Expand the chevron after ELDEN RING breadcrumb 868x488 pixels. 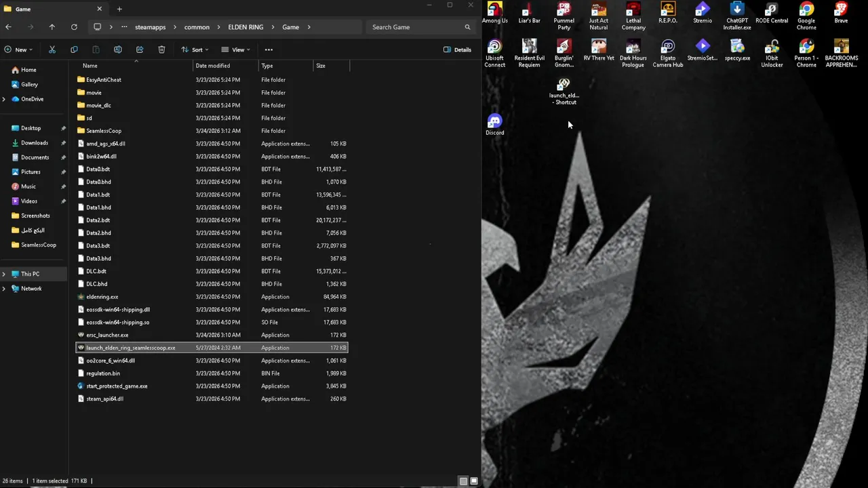tap(273, 27)
